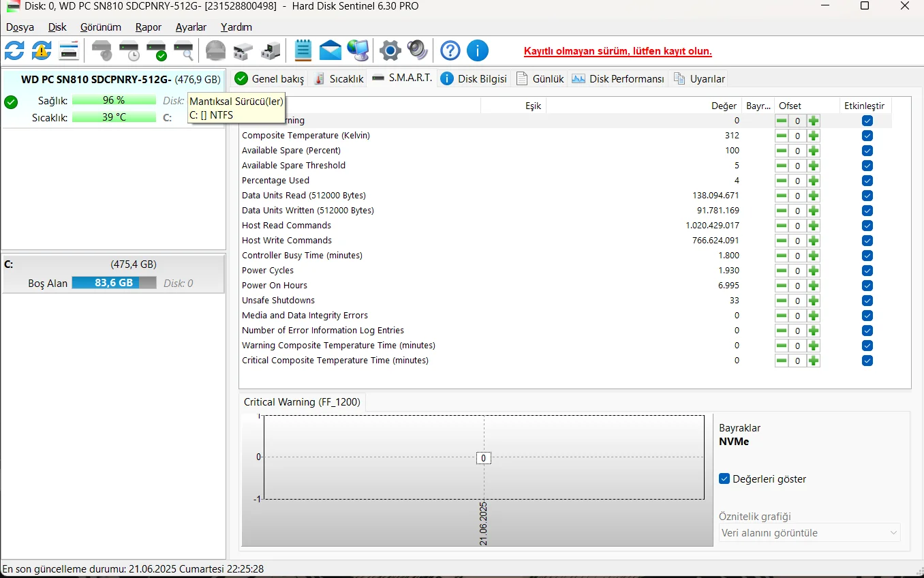The image size is (924, 578).
Task: Decrease offset for Data Units Written
Action: [x=782, y=211]
